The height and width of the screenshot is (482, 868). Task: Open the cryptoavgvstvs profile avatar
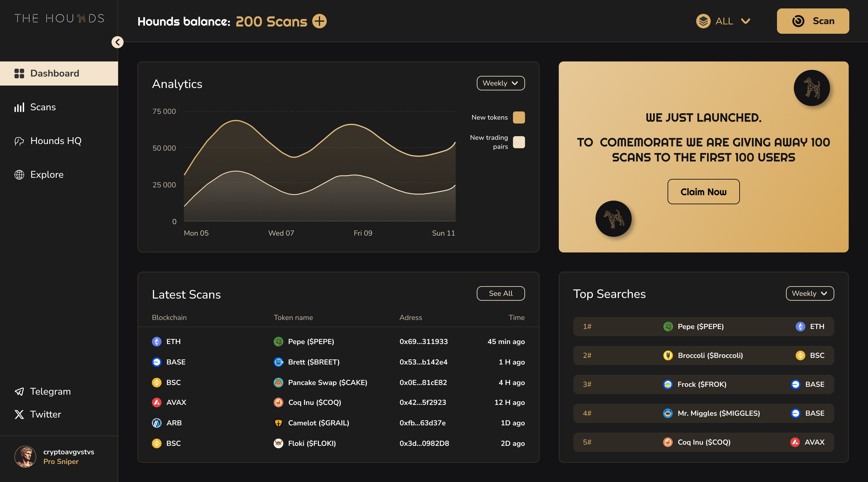point(25,457)
